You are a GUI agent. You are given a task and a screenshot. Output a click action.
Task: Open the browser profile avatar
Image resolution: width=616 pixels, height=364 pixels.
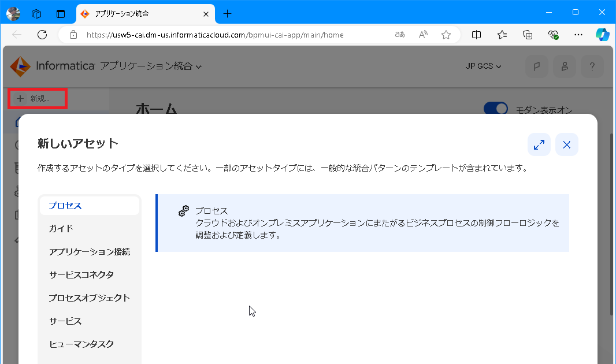tap(13, 14)
